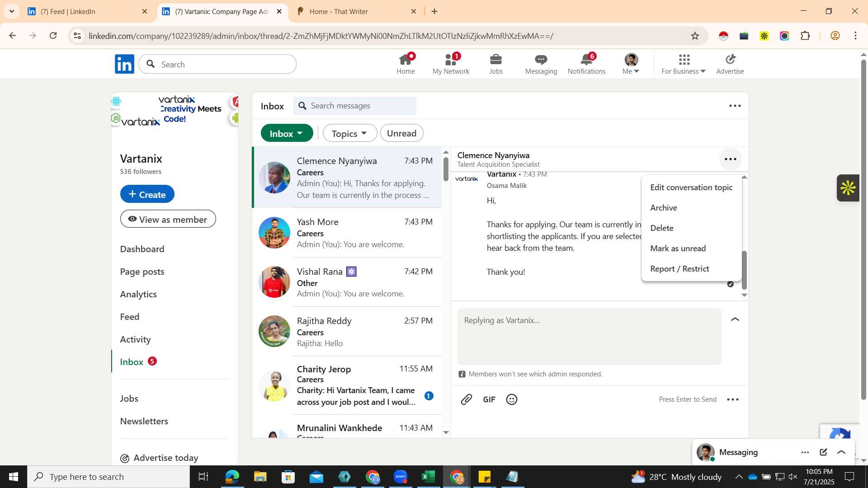Expand the Inbox filter dropdown
The width and height of the screenshot is (868, 488).
[287, 133]
